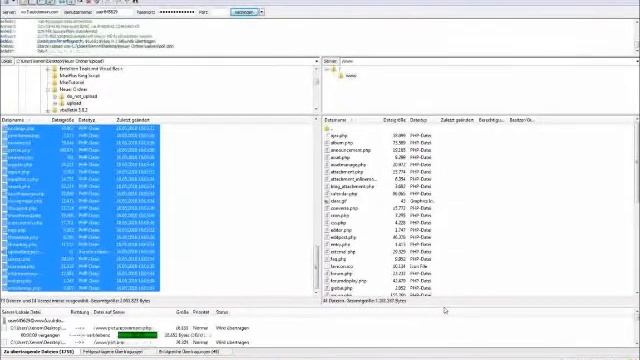Click the global.php file icon
The height and width of the screenshot is (360, 640).
(x=327, y=288)
